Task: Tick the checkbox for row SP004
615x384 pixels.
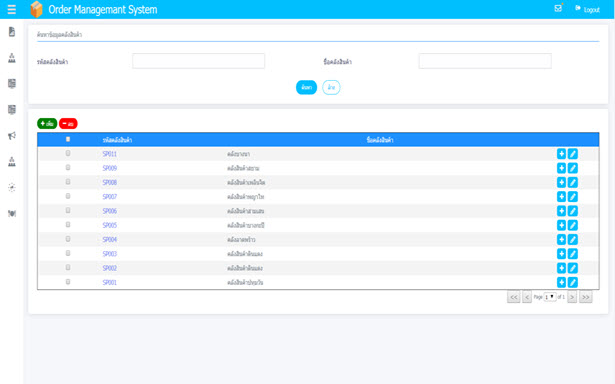Action: coord(68,239)
